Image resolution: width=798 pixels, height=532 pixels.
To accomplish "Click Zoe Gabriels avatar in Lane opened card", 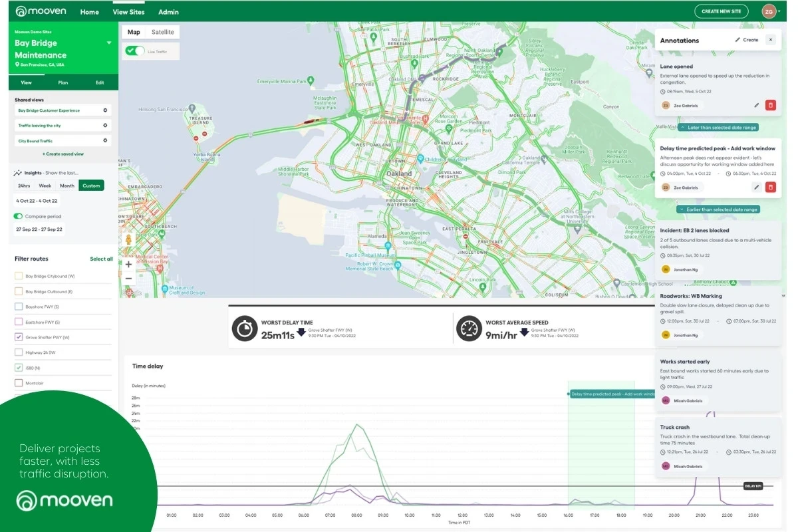I will pyautogui.click(x=665, y=105).
